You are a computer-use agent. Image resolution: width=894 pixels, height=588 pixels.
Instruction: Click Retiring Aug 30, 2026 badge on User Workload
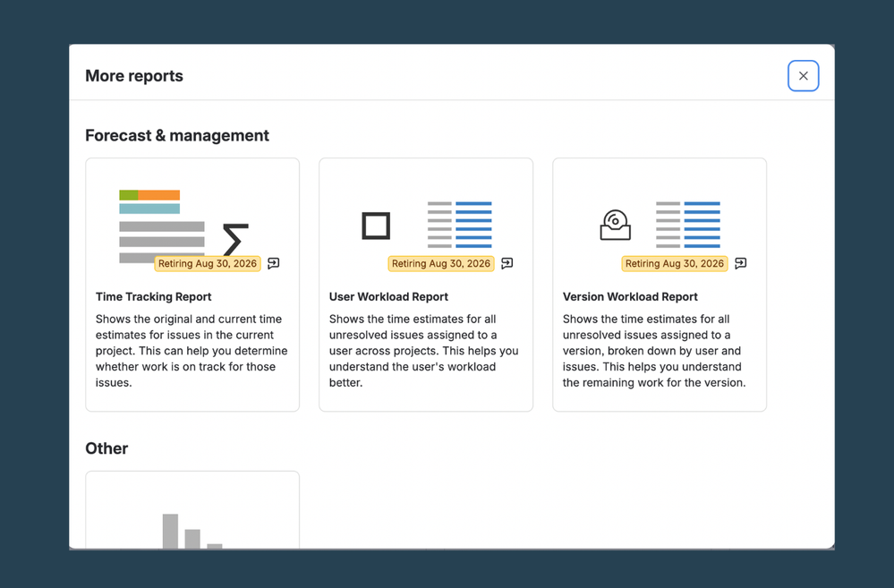pyautogui.click(x=440, y=263)
